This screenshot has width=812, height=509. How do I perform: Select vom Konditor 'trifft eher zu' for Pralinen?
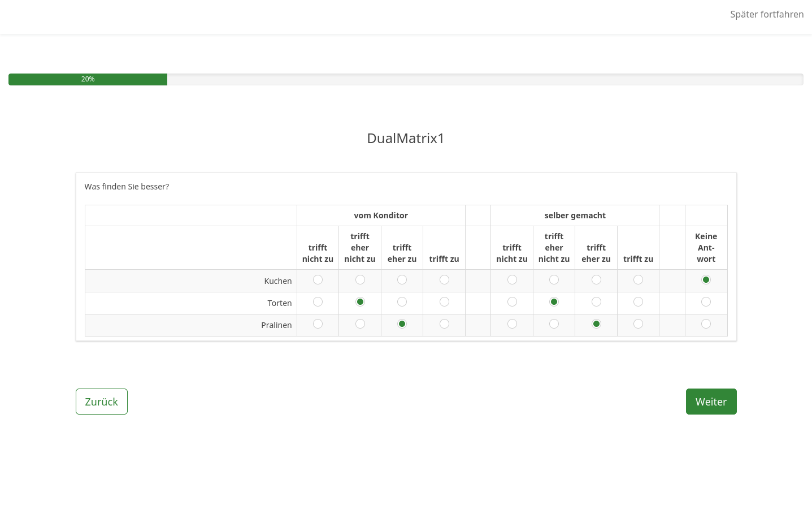pos(402,324)
